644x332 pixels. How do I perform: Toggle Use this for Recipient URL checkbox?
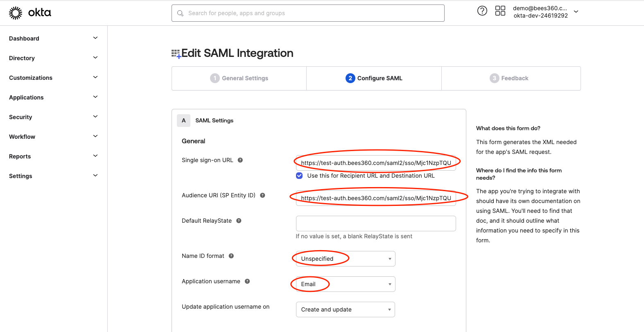(x=299, y=176)
